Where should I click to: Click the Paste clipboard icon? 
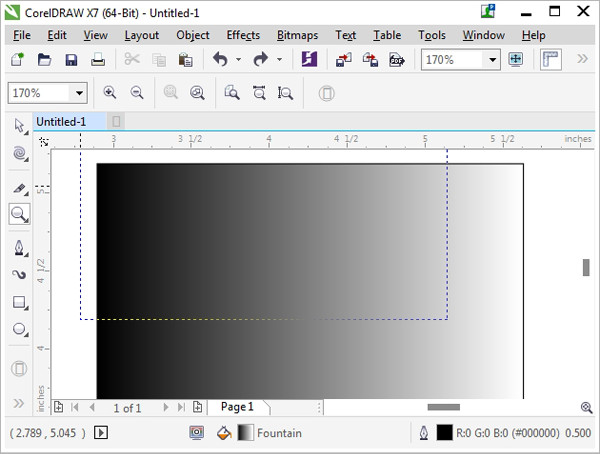[x=185, y=60]
